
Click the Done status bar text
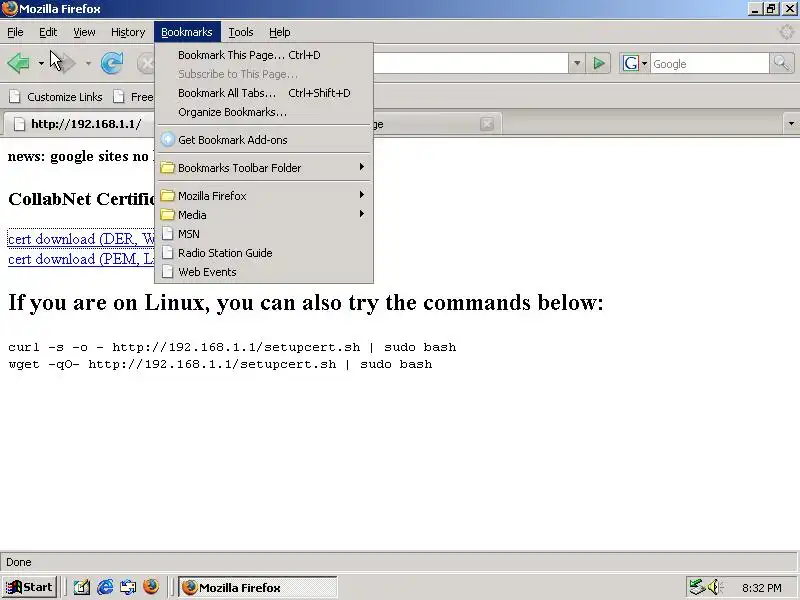tap(19, 562)
